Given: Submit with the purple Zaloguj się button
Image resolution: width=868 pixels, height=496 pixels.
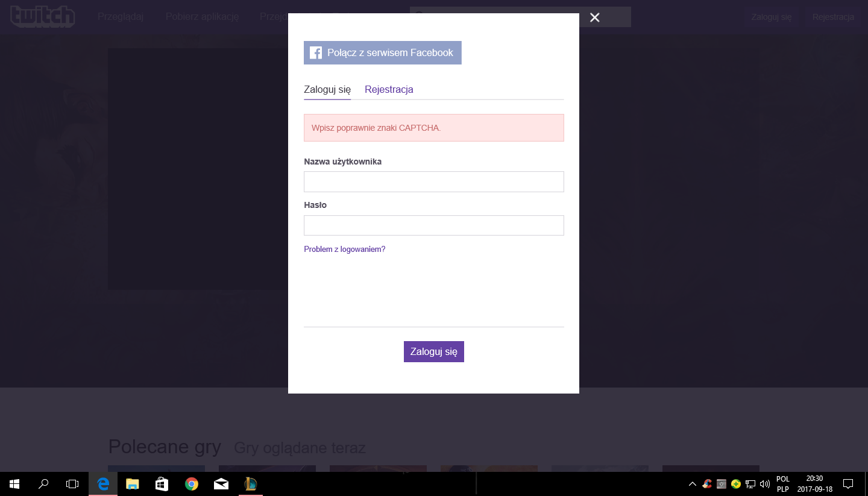Looking at the screenshot, I should click(x=434, y=351).
